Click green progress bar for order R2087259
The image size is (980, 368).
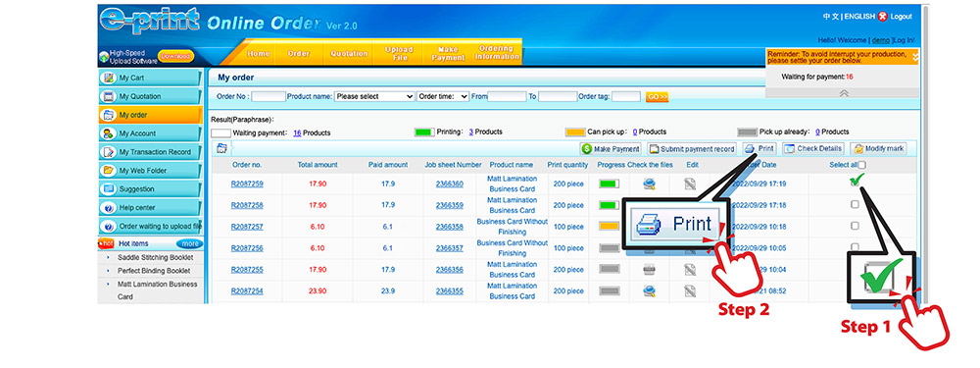pyautogui.click(x=609, y=184)
